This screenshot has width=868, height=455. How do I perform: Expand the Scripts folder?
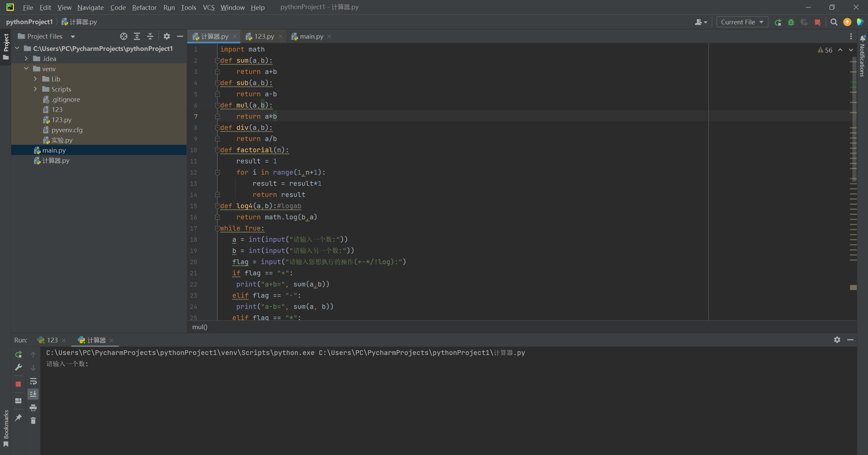[35, 89]
